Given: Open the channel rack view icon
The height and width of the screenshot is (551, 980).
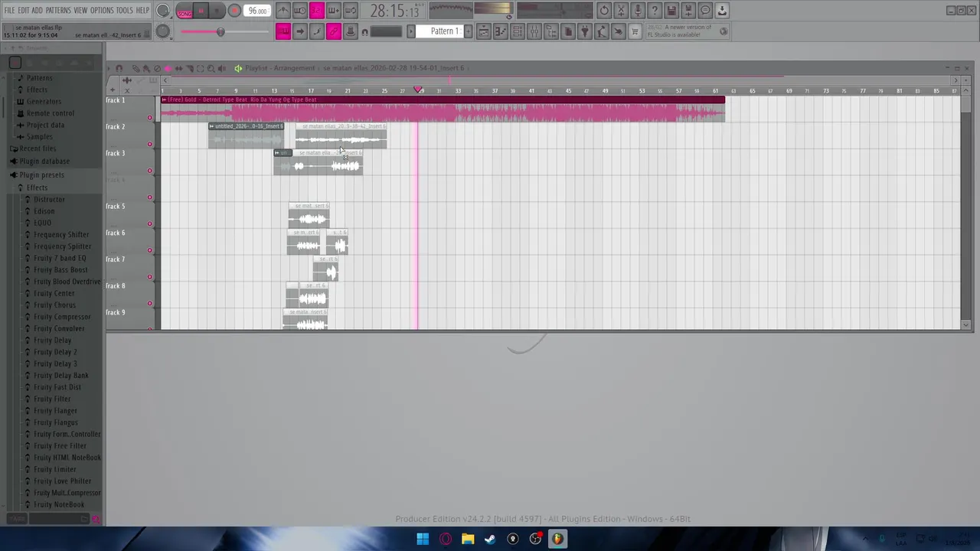Looking at the screenshot, I should coord(518,31).
